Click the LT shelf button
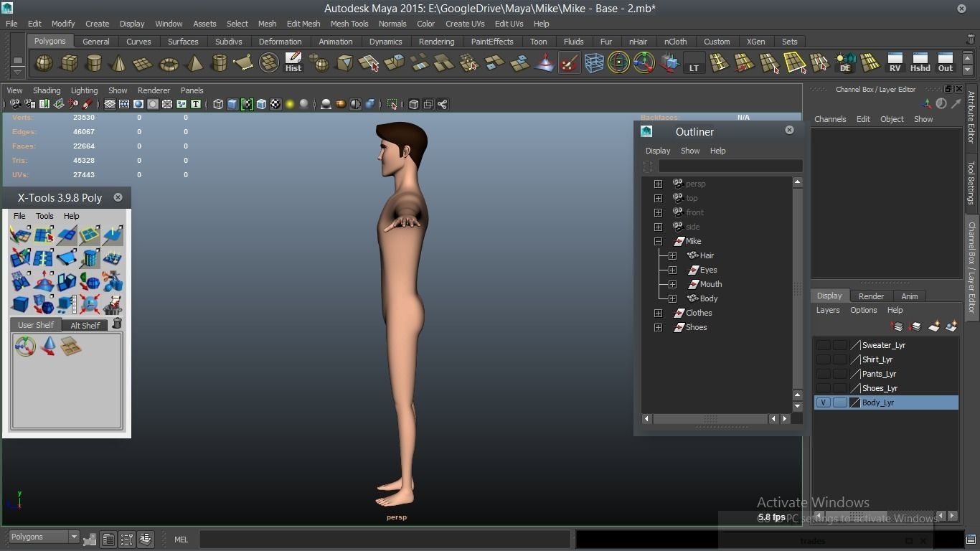The width and height of the screenshot is (980, 551). point(694,63)
